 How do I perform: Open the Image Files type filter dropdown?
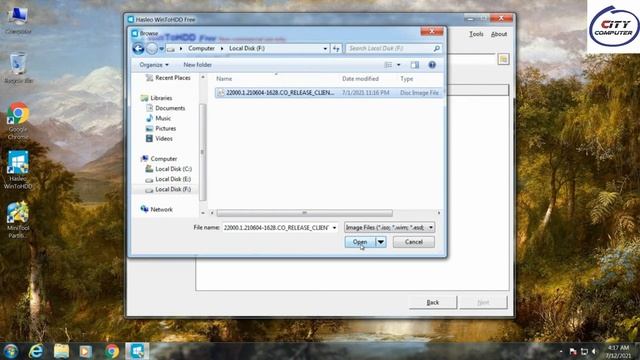pos(389,227)
